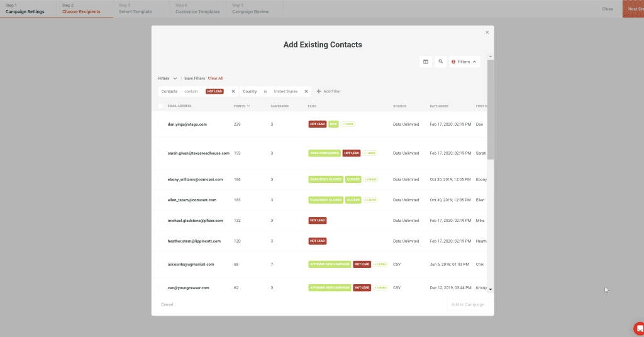Go to Step 5 Campaign Review tab
This screenshot has height=337, width=644.
point(254,9)
